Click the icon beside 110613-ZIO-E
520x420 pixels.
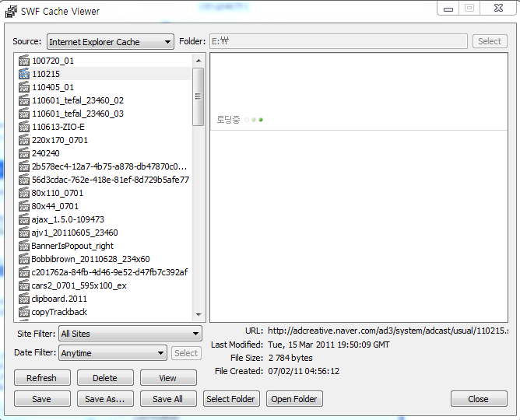24,127
